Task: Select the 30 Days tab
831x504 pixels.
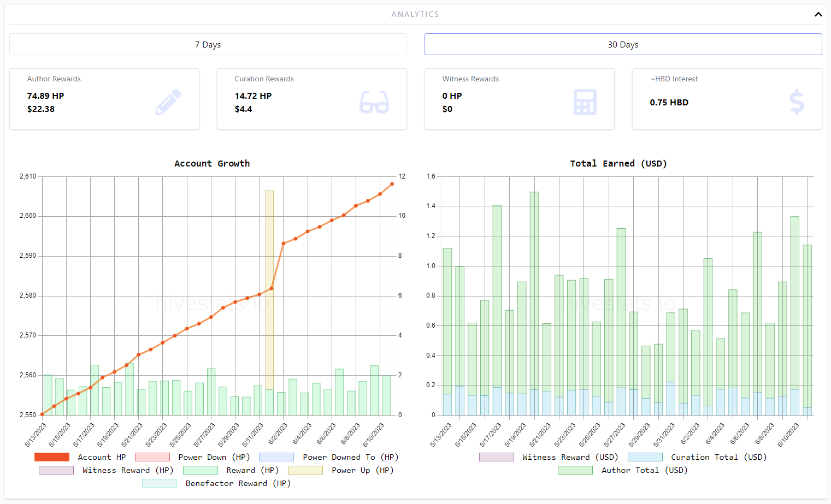Action: point(623,44)
